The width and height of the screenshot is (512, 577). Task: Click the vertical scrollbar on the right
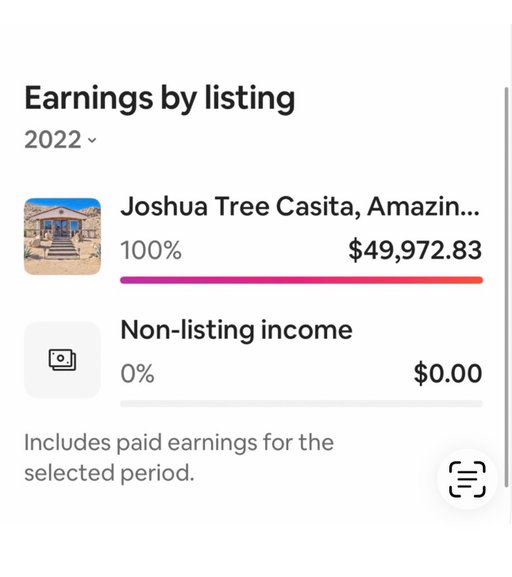[x=507, y=287]
